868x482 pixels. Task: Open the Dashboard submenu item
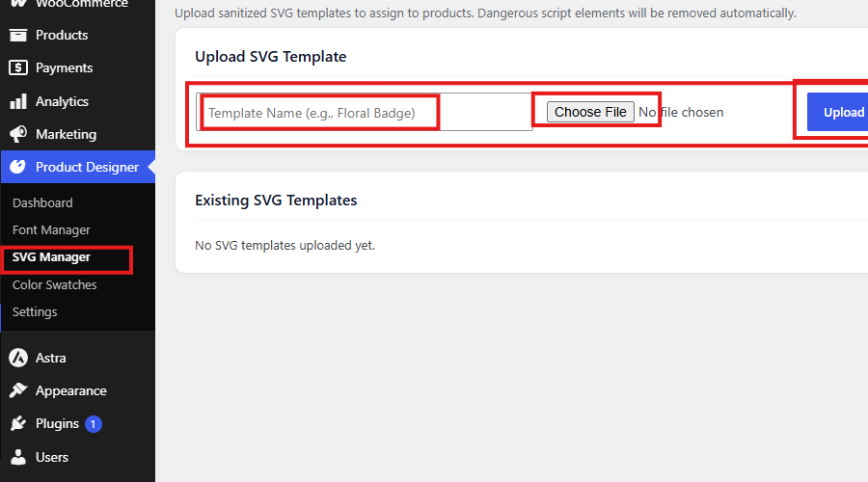pos(42,202)
